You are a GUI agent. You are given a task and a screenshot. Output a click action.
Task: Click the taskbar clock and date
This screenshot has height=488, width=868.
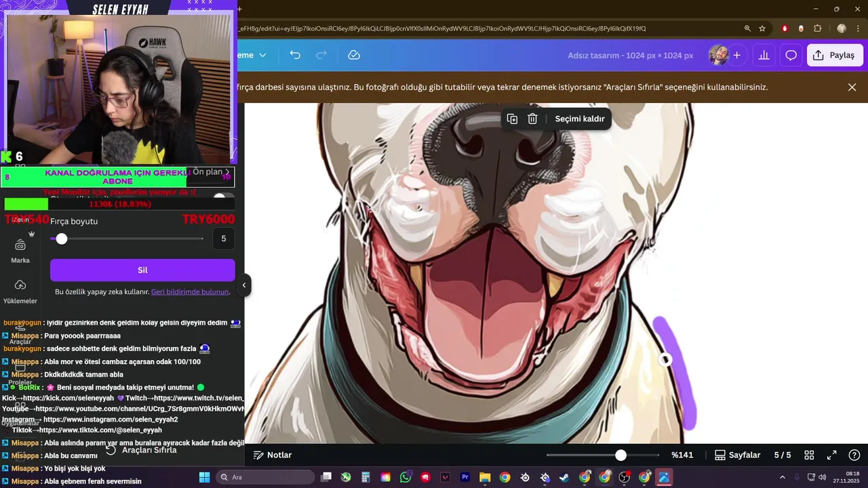pos(848,477)
